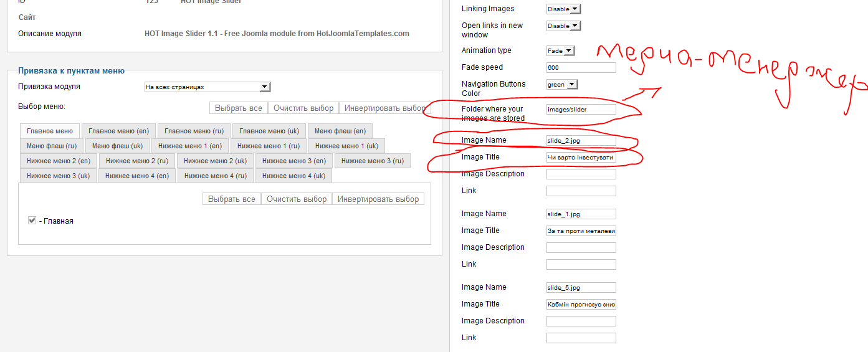The width and height of the screenshot is (868, 352).
Task: Open the Linking Images dropdown
Action: pos(563,9)
